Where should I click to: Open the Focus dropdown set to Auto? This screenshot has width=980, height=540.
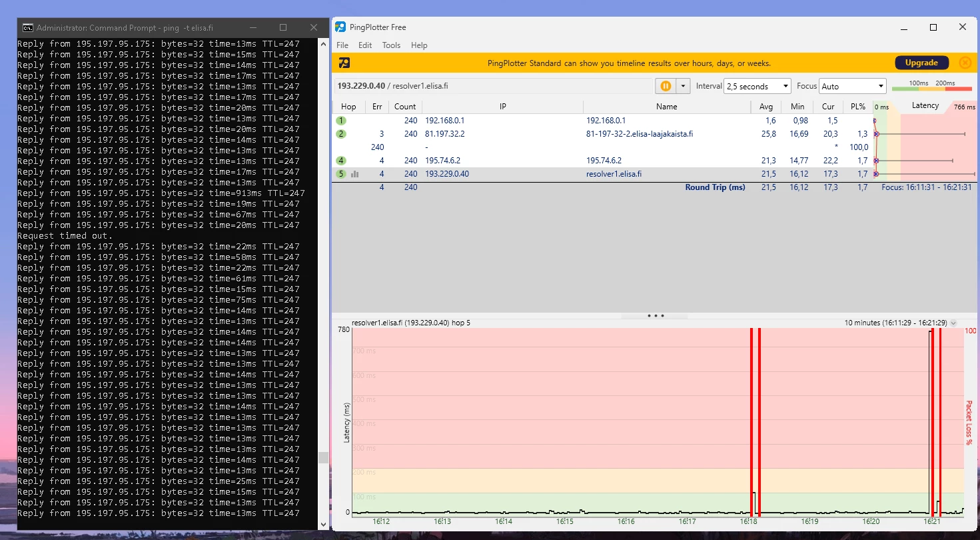click(x=852, y=86)
